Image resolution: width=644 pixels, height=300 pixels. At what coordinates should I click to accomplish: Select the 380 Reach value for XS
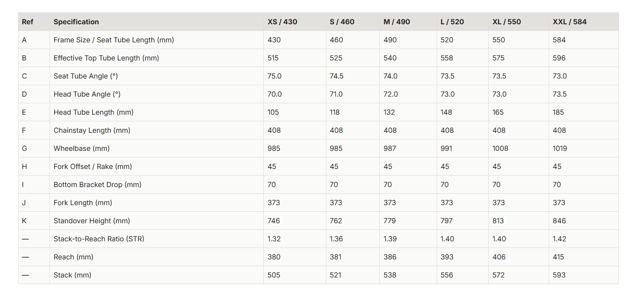(274, 257)
